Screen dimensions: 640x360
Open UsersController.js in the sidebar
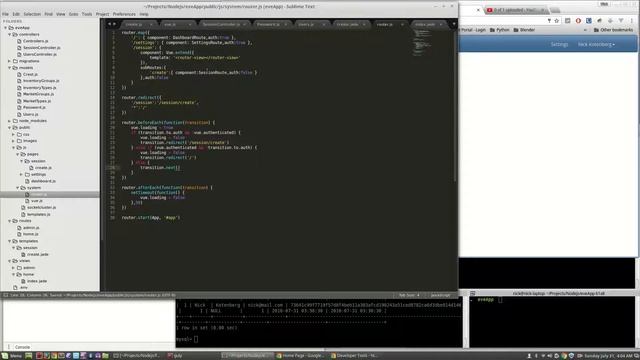[x=40, y=54]
